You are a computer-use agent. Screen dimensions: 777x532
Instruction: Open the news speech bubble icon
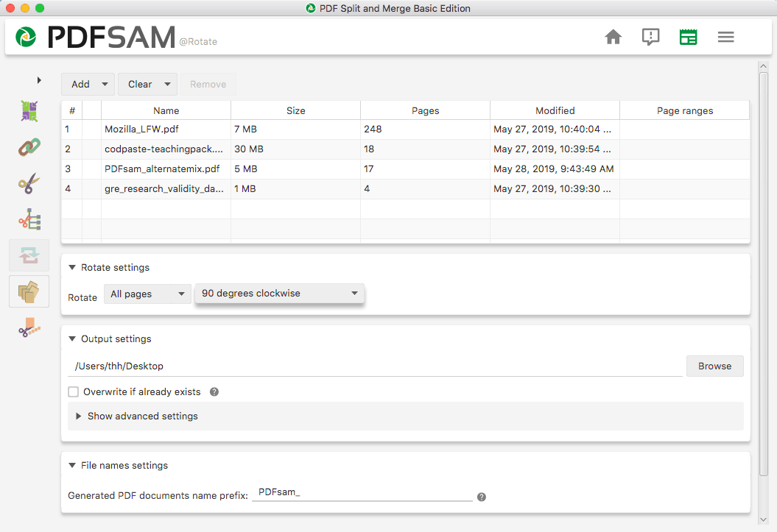650,37
